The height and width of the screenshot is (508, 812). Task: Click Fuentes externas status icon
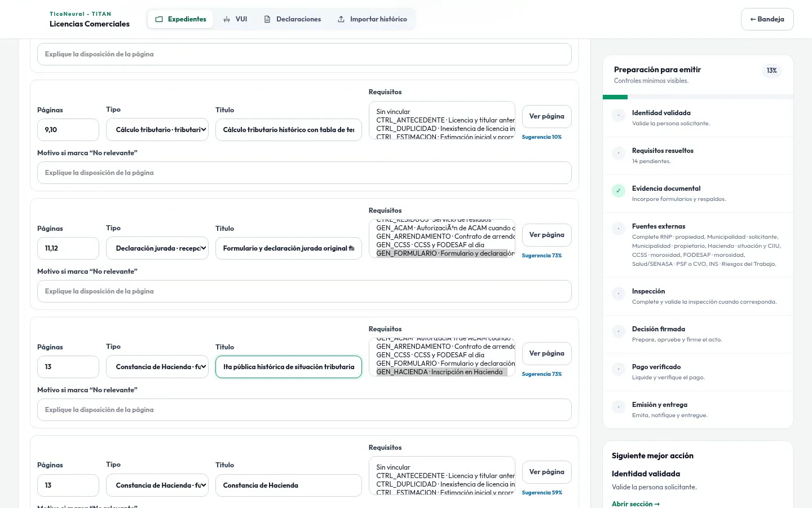(x=619, y=229)
